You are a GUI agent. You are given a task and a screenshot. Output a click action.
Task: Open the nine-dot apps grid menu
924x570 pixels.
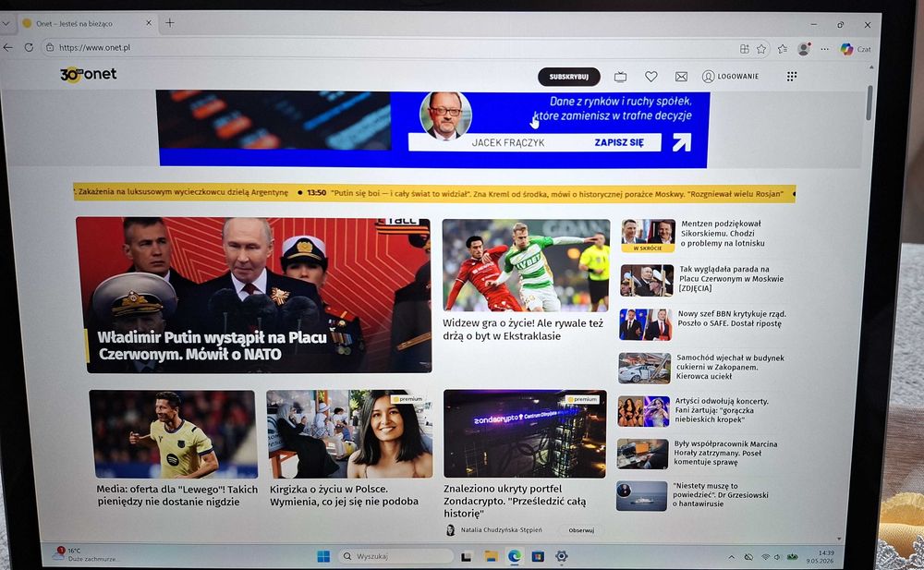(x=792, y=76)
